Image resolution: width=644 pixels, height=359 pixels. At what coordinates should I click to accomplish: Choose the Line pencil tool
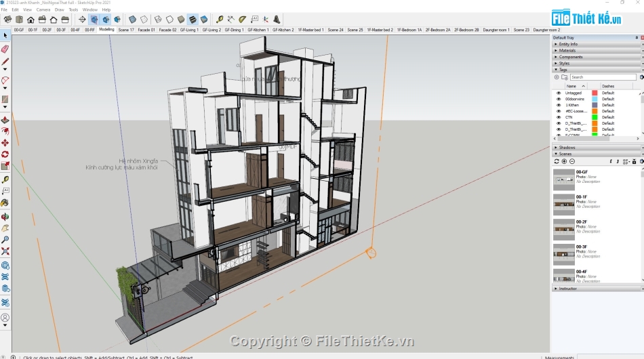5,62
